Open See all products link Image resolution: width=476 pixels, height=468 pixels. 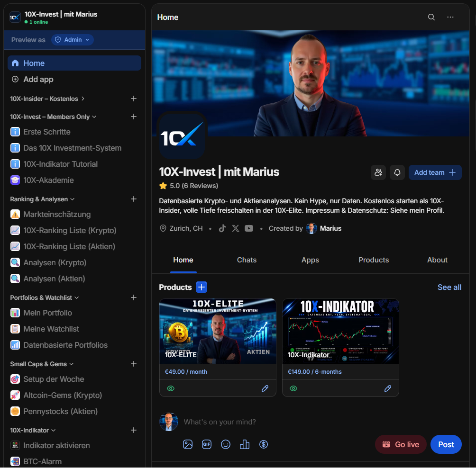449,287
